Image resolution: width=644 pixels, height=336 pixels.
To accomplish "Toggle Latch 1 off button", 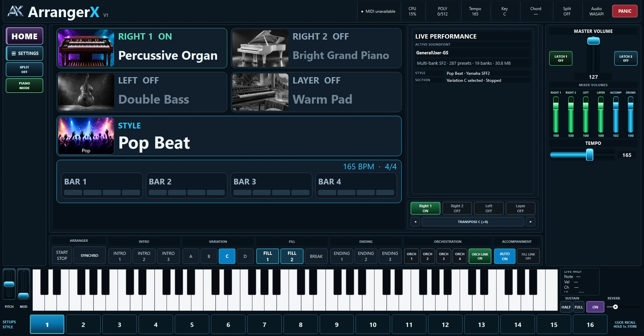I will click(x=561, y=58).
